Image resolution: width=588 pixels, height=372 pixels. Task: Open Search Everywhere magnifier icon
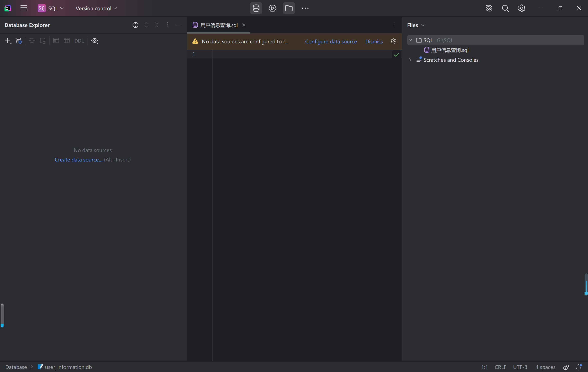(505, 8)
